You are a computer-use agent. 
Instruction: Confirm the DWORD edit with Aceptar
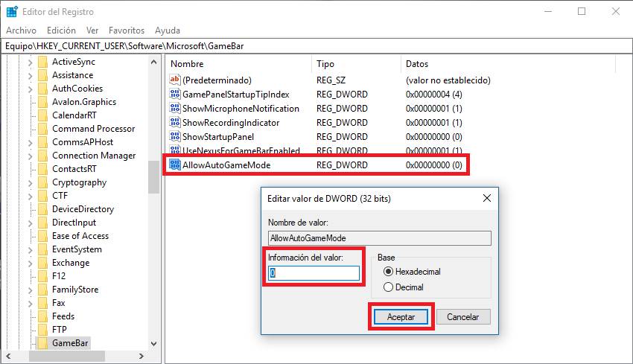pyautogui.click(x=401, y=317)
